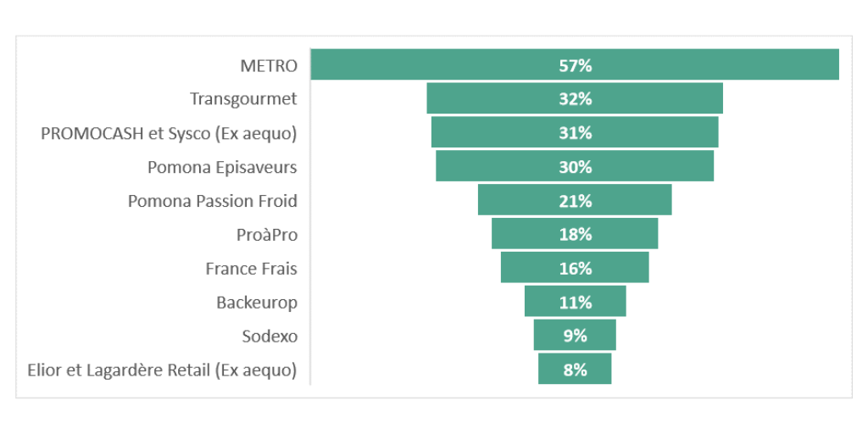Click the France Frais label text

pyautogui.click(x=251, y=269)
